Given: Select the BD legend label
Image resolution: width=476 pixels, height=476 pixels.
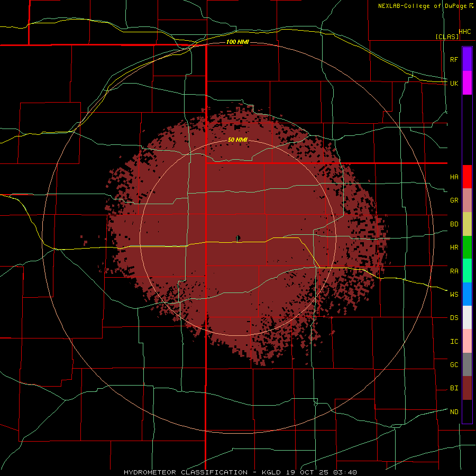Looking at the screenshot, I should (x=454, y=224).
